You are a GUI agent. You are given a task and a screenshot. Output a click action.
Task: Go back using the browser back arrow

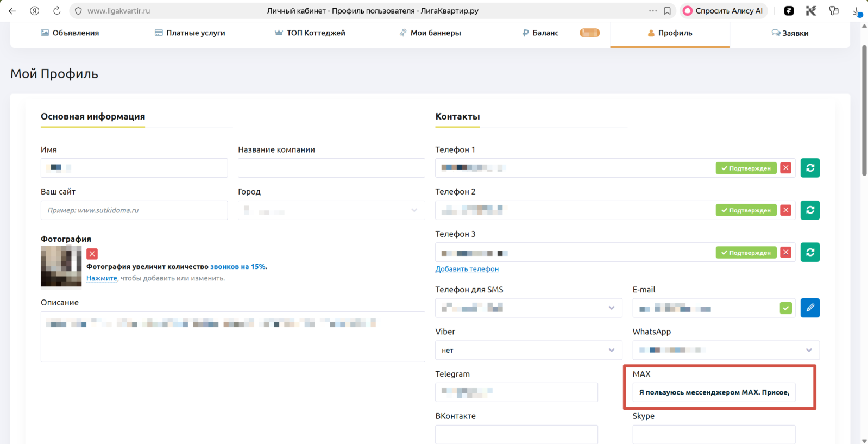12,11
